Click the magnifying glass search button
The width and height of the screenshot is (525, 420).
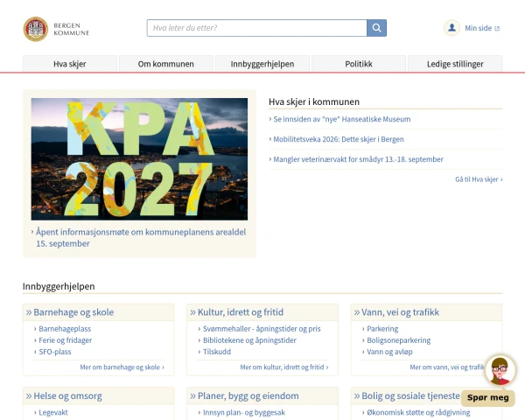click(376, 28)
